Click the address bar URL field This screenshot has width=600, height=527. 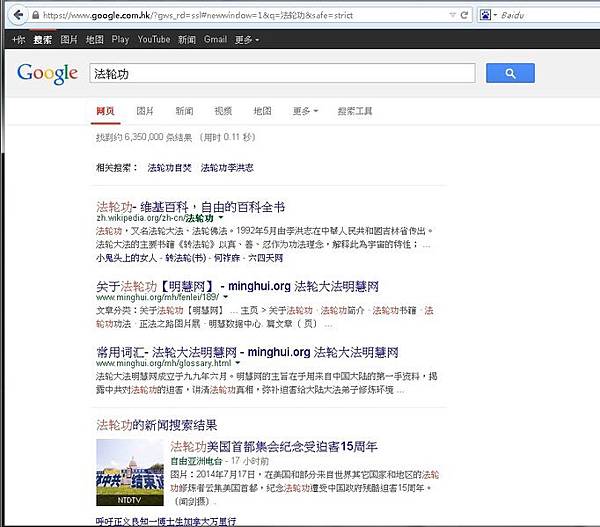pos(243,15)
